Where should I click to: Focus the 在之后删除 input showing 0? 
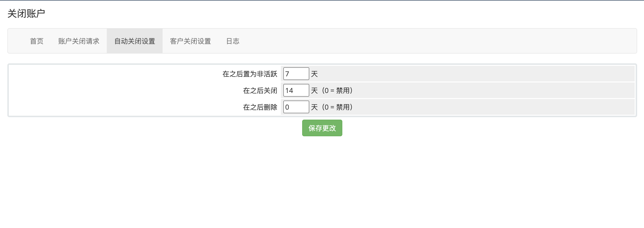pyautogui.click(x=296, y=107)
